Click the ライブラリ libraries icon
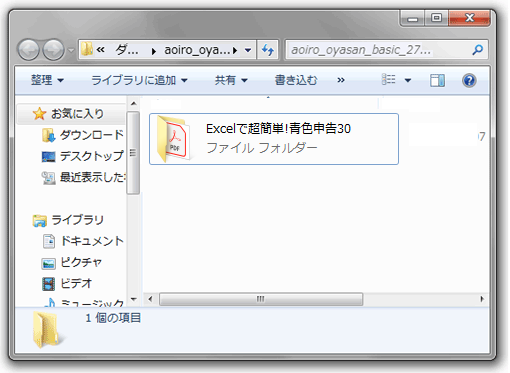510x373 pixels. click(40, 221)
